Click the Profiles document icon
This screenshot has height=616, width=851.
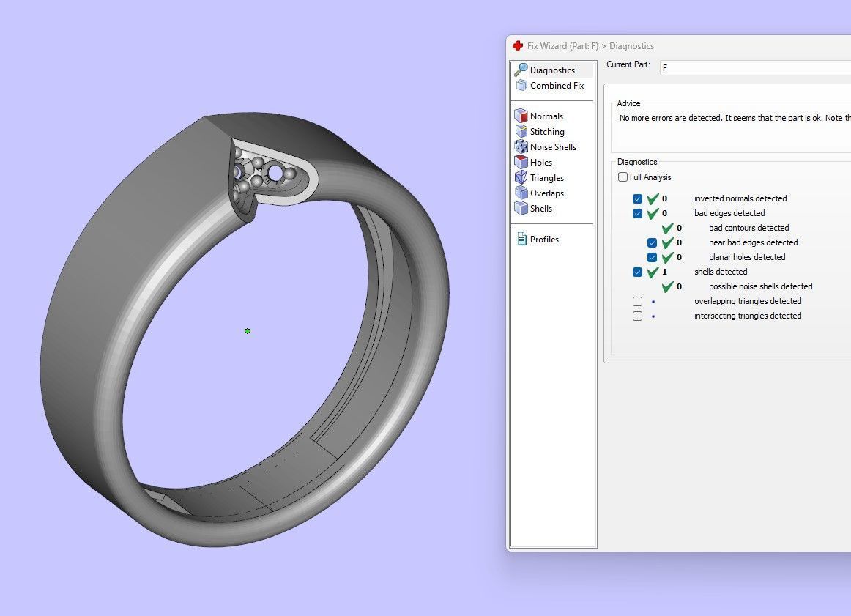point(521,239)
